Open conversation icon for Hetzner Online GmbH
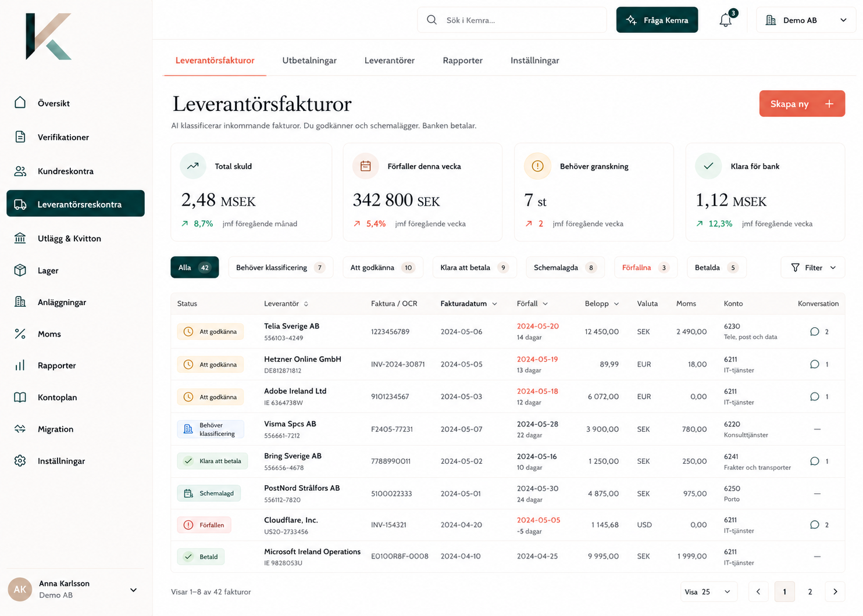 814,364
